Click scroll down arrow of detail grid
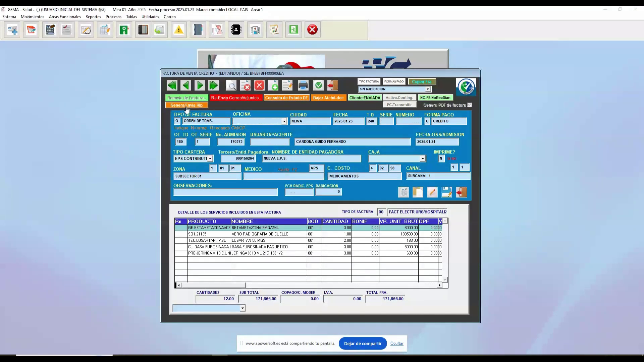The width and height of the screenshot is (644, 362). pos(445,280)
